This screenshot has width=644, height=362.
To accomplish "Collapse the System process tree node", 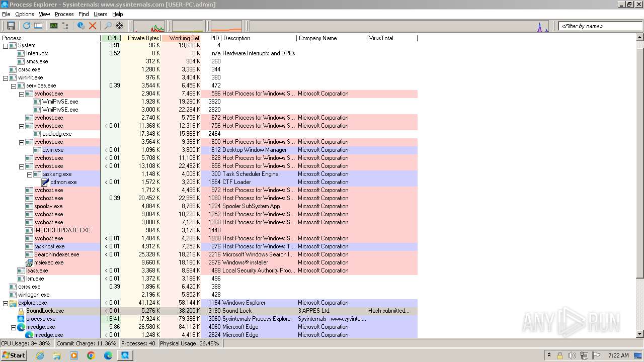I will [6, 45].
